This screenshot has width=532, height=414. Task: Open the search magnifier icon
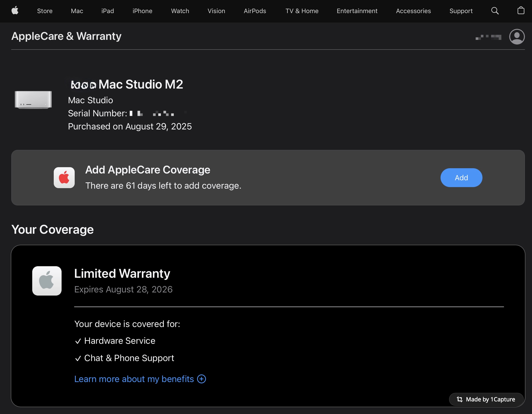point(495,11)
